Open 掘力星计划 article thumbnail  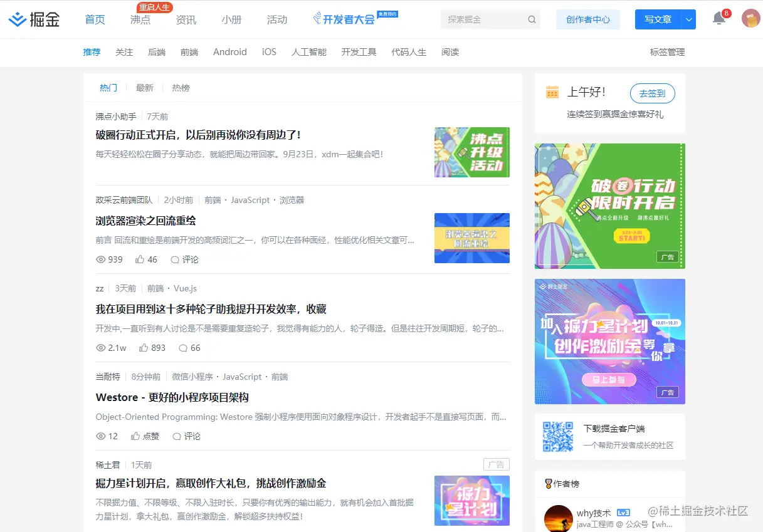(472, 501)
